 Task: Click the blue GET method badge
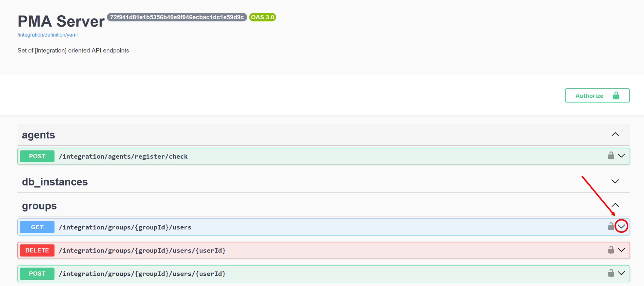37,227
